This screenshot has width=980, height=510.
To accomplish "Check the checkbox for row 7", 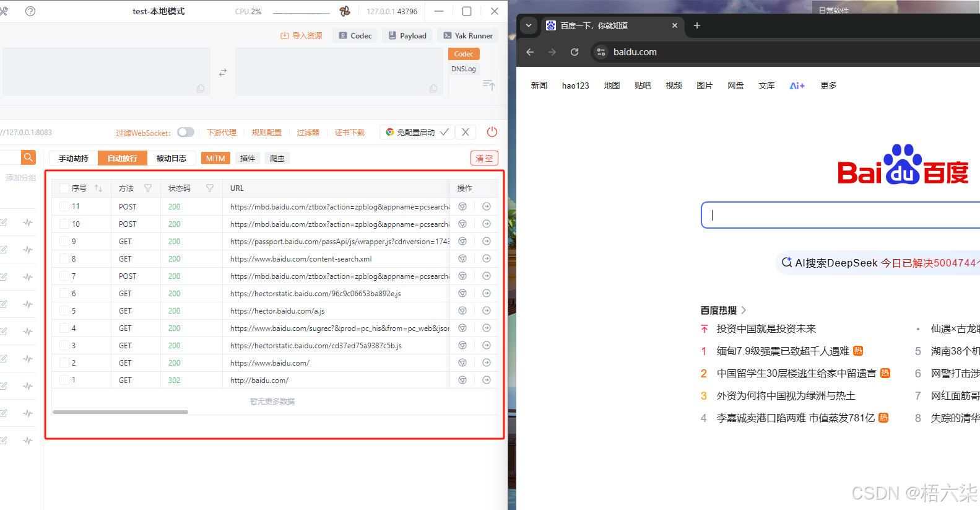I will pyautogui.click(x=64, y=276).
